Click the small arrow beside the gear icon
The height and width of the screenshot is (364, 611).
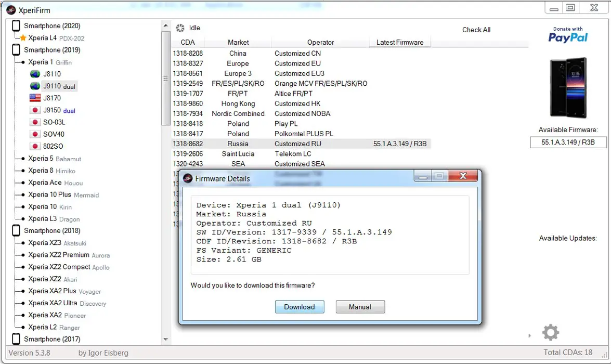point(529,335)
